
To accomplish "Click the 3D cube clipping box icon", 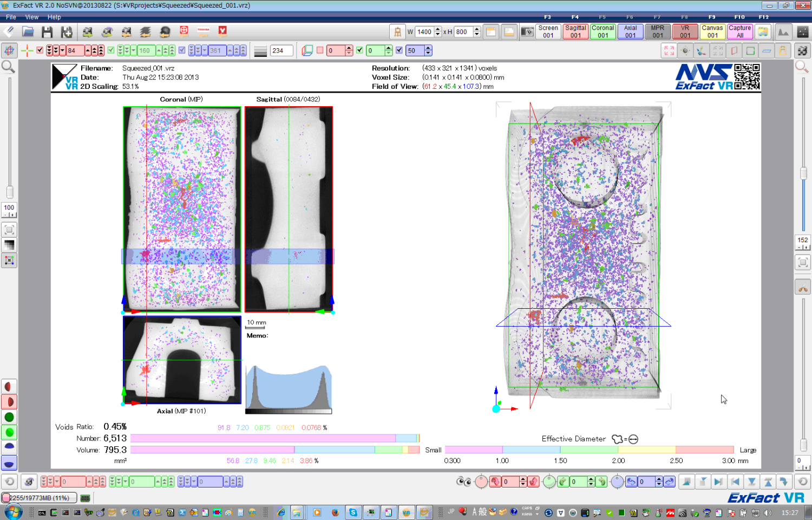I will coord(307,50).
